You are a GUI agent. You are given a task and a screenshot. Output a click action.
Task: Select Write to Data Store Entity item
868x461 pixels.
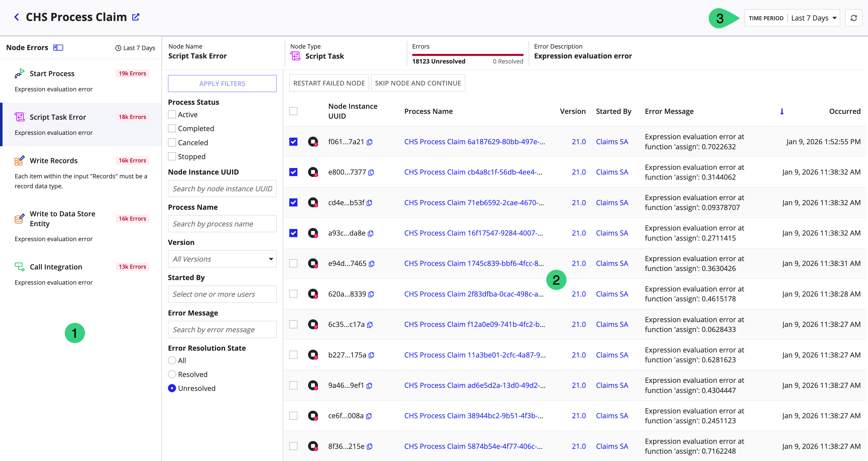pos(81,226)
